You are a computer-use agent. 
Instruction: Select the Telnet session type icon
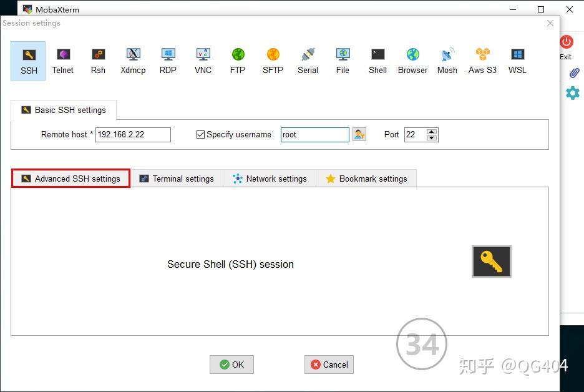click(x=62, y=61)
